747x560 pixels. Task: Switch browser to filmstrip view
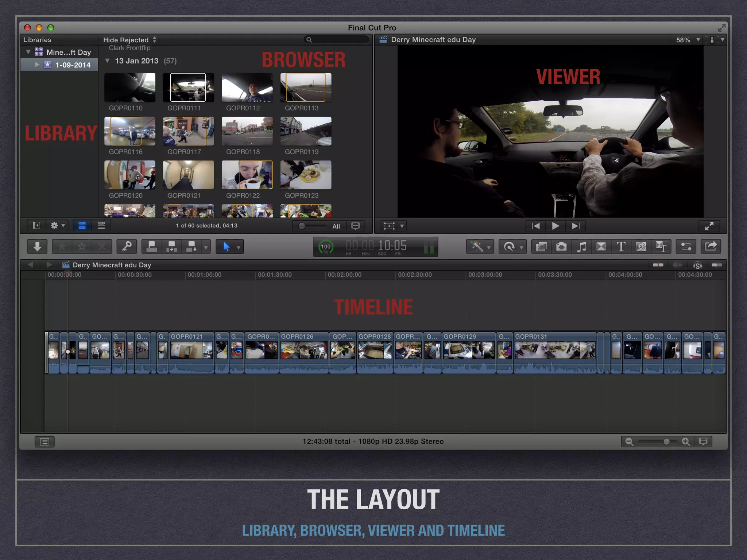tap(82, 226)
